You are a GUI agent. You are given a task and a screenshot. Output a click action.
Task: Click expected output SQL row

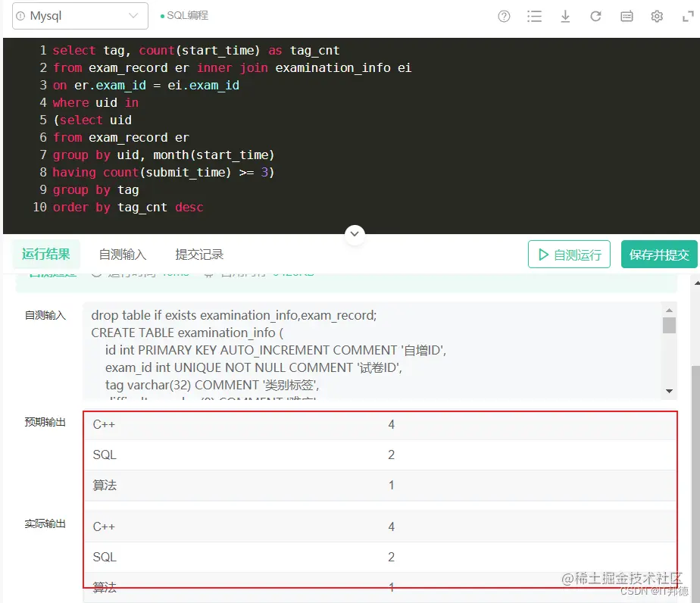tap(380, 455)
